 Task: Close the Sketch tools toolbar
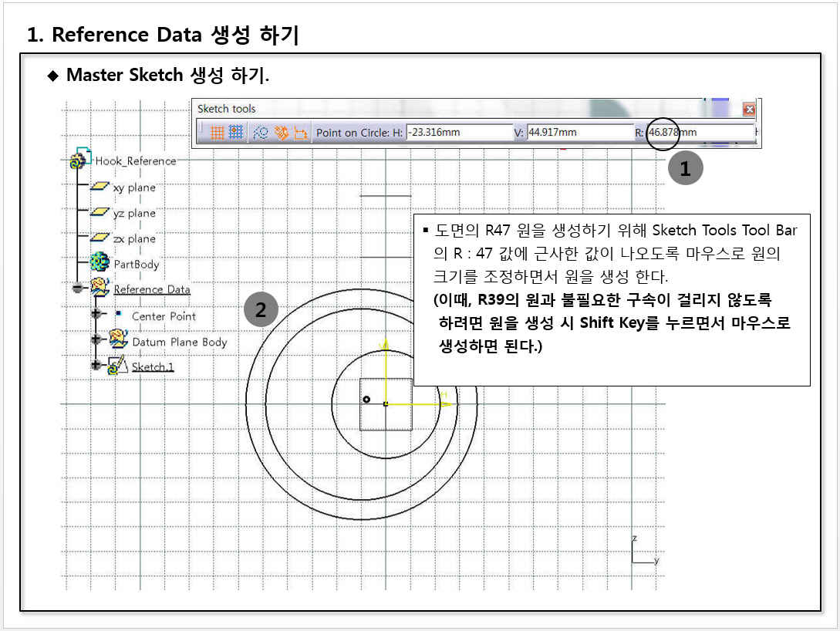(x=748, y=110)
